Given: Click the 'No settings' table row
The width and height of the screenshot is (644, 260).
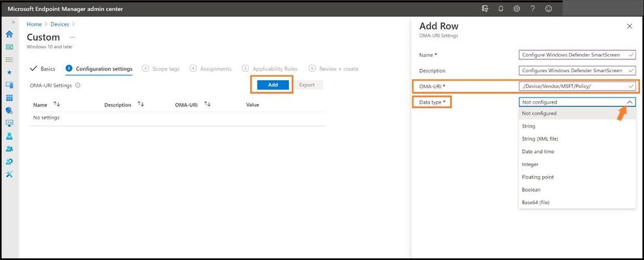Looking at the screenshot, I should pos(177,118).
